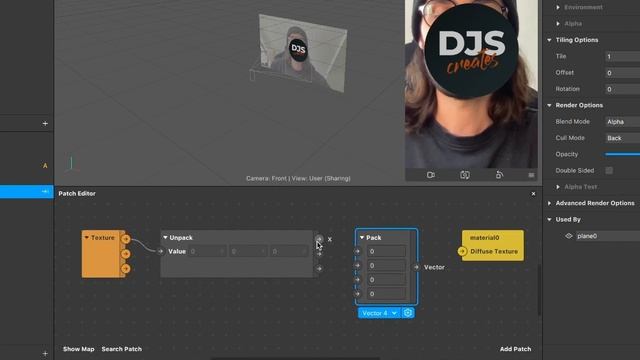This screenshot has height=360, width=640.
Task: Click the Patch Editor vertical scrollbar
Action: 540,290
